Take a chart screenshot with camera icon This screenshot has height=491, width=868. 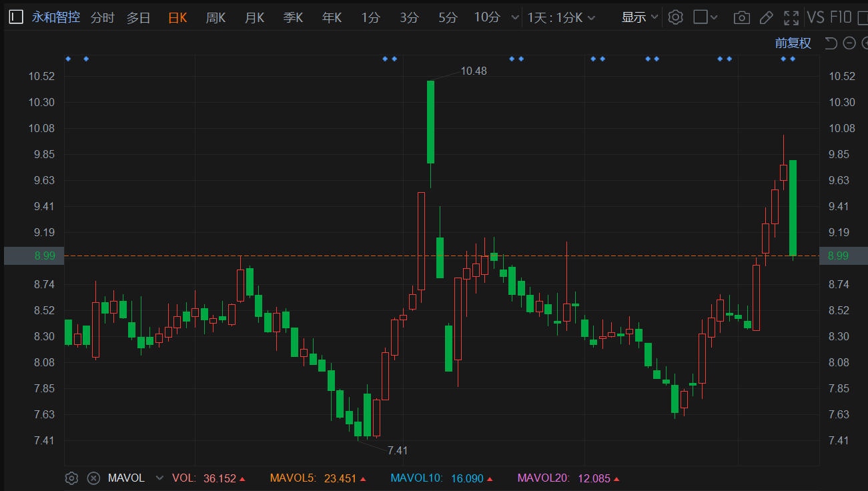741,18
